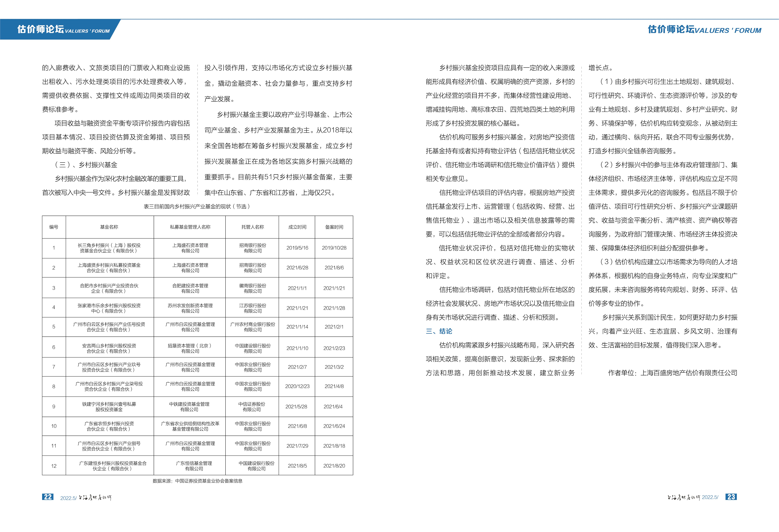Image resolution: width=779 pixels, height=532 pixels.
Task: Click the page number 22 badge
Action: coord(48,497)
